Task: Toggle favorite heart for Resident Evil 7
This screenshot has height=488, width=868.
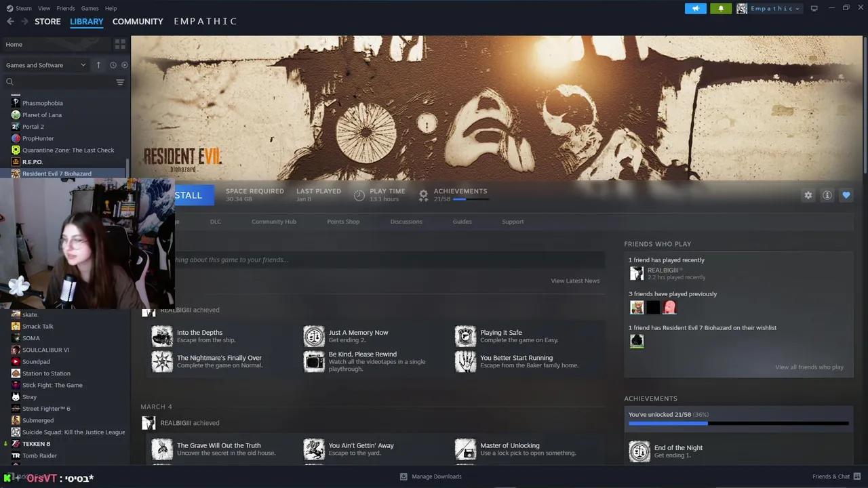Action: point(846,195)
